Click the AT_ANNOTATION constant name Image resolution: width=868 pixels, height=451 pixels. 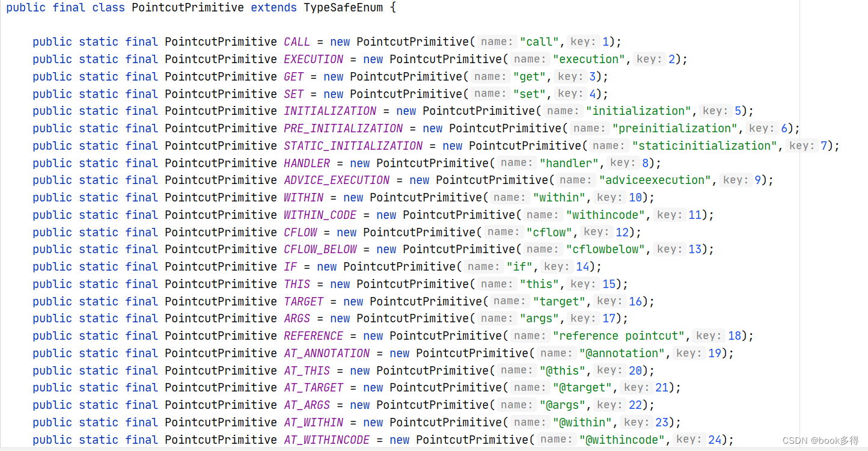[327, 354]
